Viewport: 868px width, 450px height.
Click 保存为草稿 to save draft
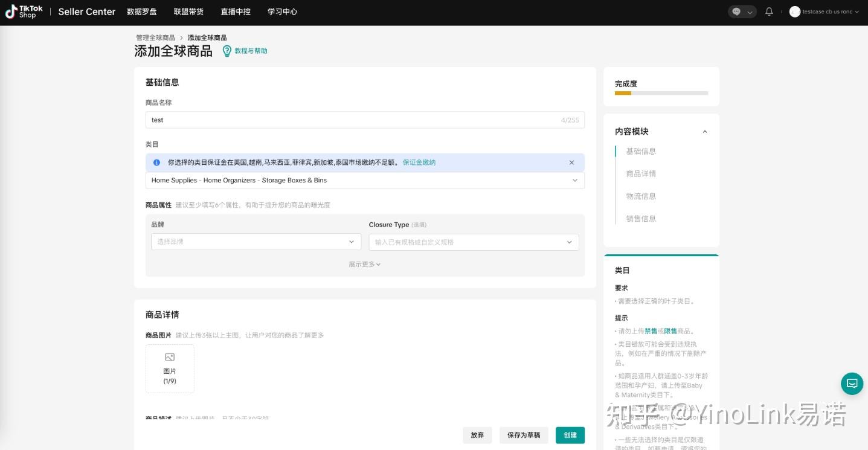(524, 435)
